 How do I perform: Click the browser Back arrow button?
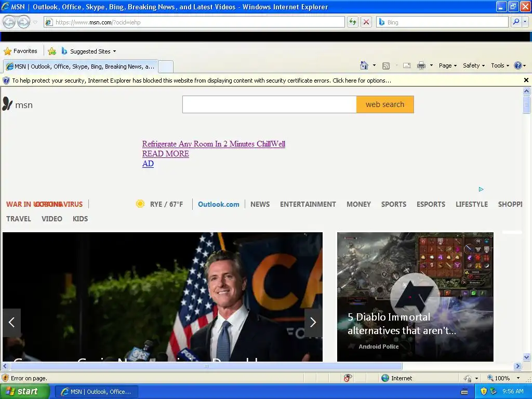[x=9, y=22]
